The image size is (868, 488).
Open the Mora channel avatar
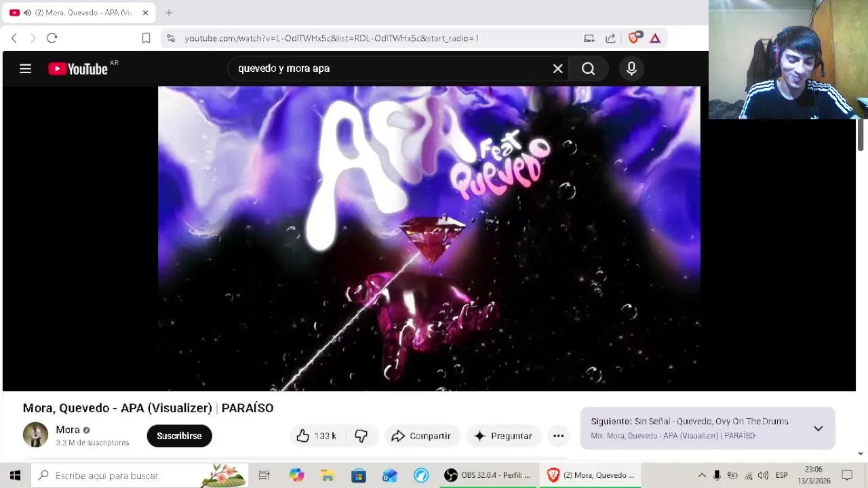(35, 435)
